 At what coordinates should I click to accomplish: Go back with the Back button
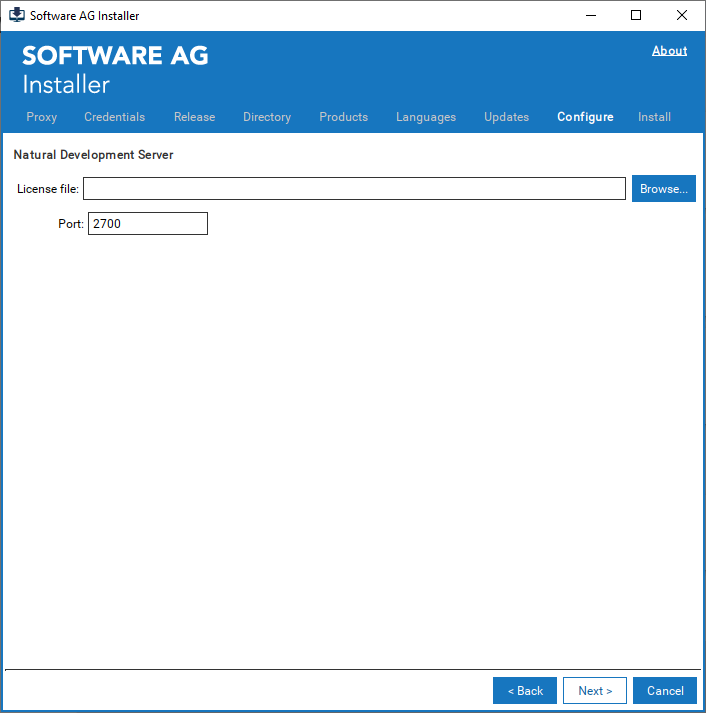coord(525,691)
